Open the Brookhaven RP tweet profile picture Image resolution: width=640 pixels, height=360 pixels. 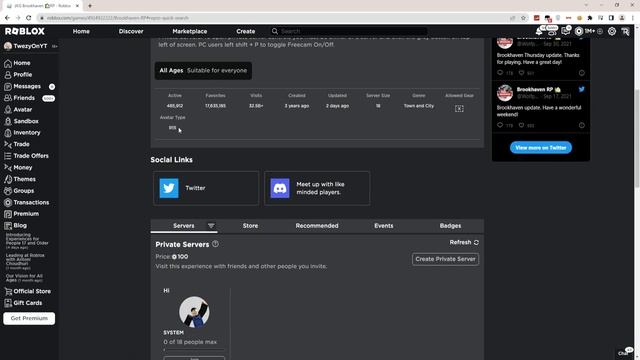(505, 93)
